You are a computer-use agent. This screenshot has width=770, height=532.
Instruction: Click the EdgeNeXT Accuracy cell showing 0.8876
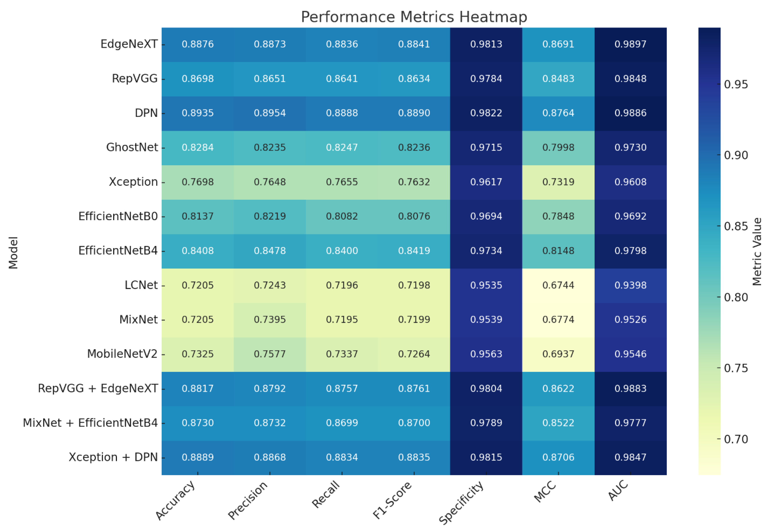(198, 44)
